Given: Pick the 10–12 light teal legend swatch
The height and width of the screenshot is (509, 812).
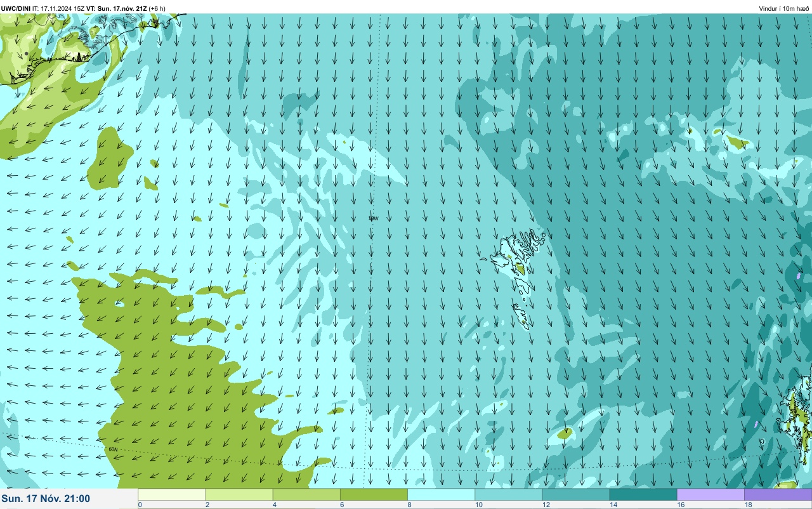Looking at the screenshot, I should (x=508, y=494).
